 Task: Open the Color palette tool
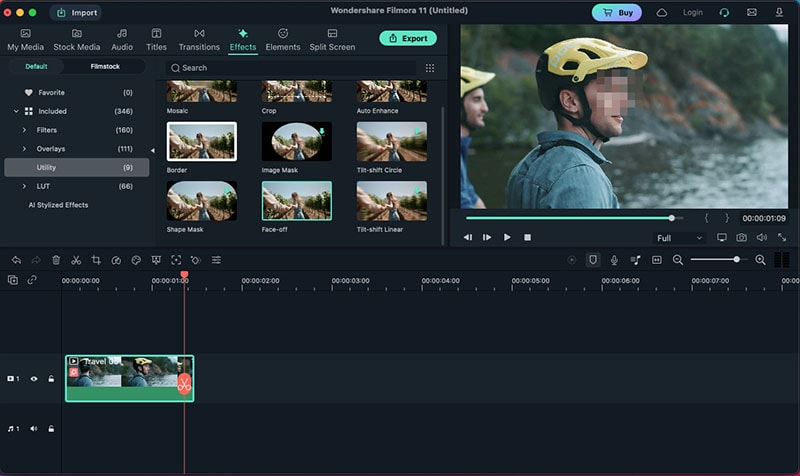click(136, 260)
